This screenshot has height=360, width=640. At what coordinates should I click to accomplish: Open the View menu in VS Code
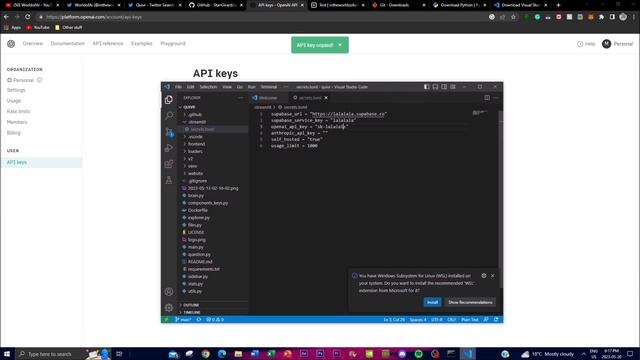tap(227, 87)
